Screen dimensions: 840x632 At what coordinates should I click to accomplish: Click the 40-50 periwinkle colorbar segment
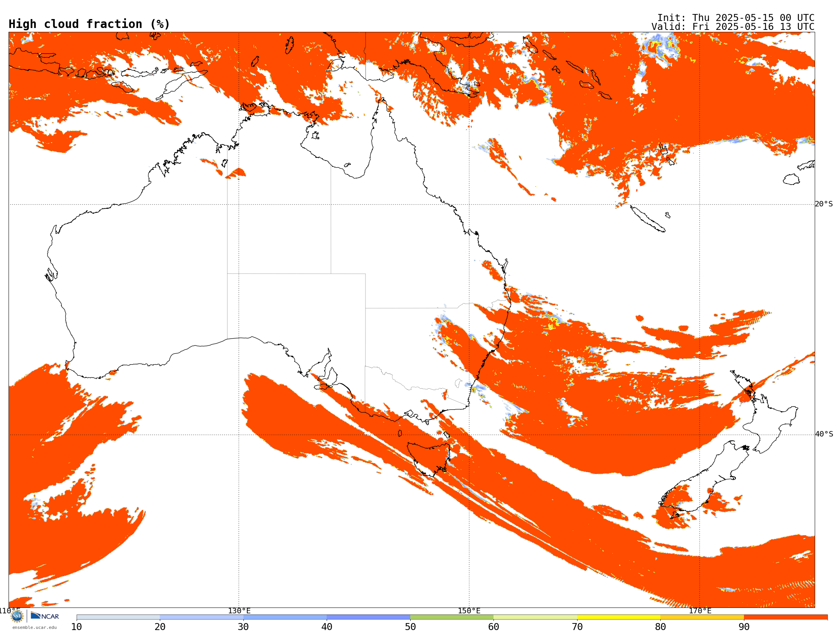point(368,617)
